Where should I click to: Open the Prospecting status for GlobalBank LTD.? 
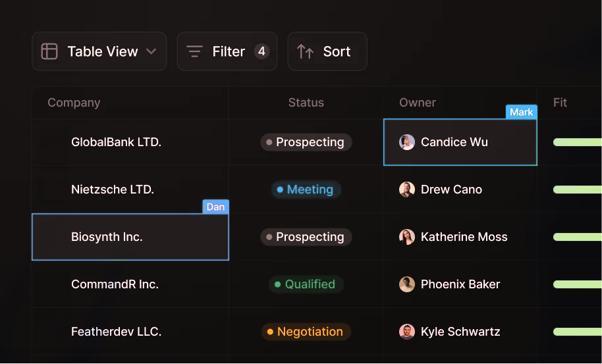coord(306,142)
